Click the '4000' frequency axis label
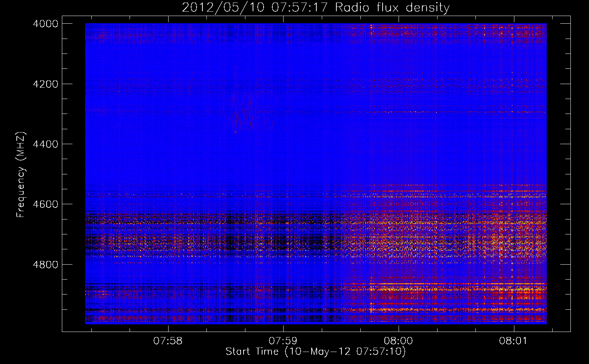Screen dimensions: 589x364 point(46,24)
